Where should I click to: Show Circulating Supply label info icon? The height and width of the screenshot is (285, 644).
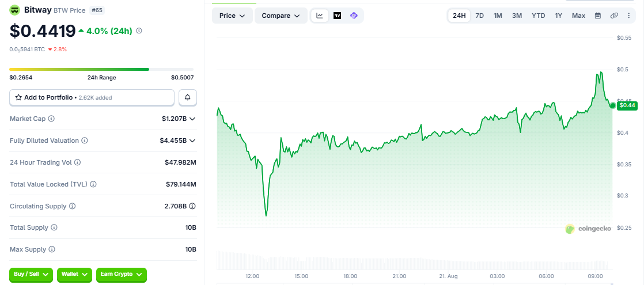point(72,206)
